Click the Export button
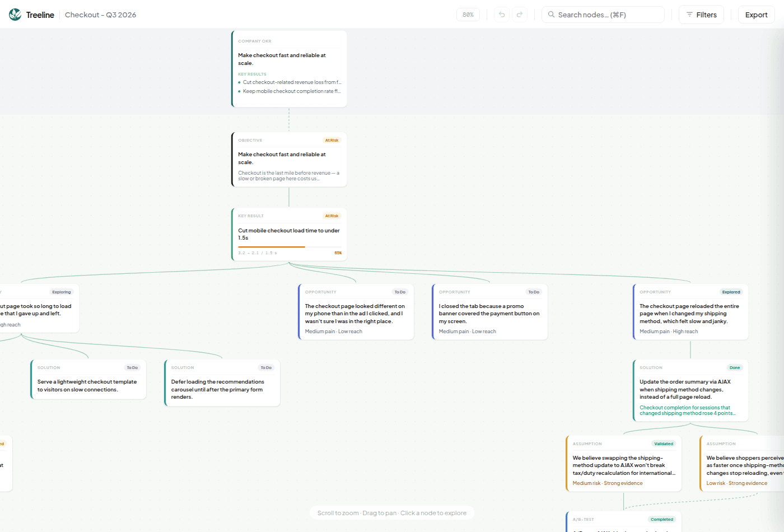This screenshot has width=784, height=532. click(757, 15)
